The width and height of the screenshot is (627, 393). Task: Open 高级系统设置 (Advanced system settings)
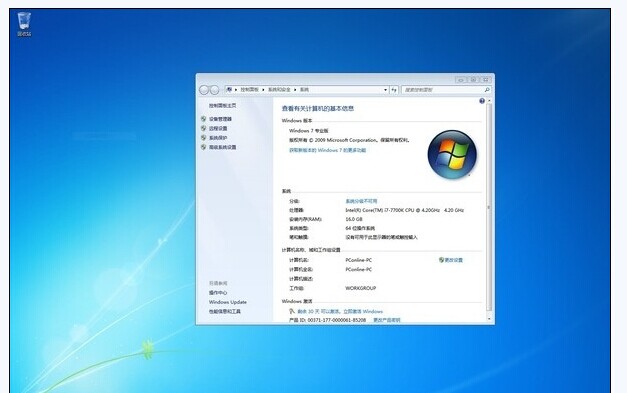(x=222, y=148)
